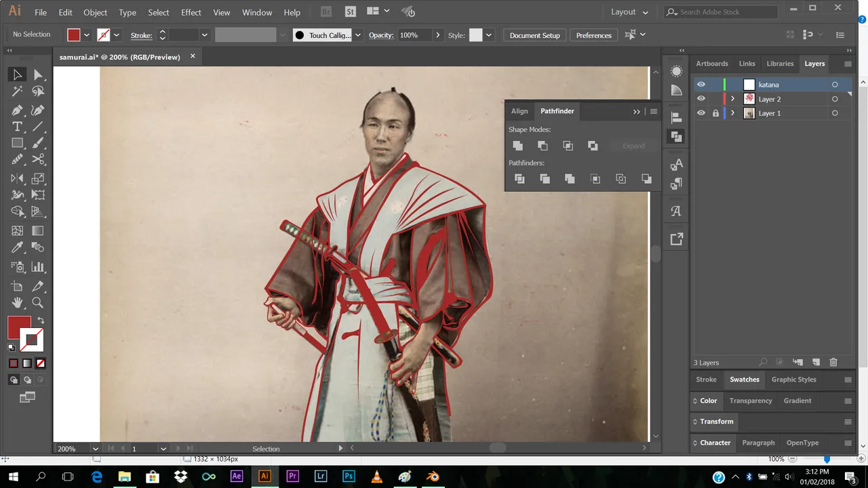The image size is (868, 488).
Task: Select the Eyedropper tool
Action: click(x=18, y=247)
